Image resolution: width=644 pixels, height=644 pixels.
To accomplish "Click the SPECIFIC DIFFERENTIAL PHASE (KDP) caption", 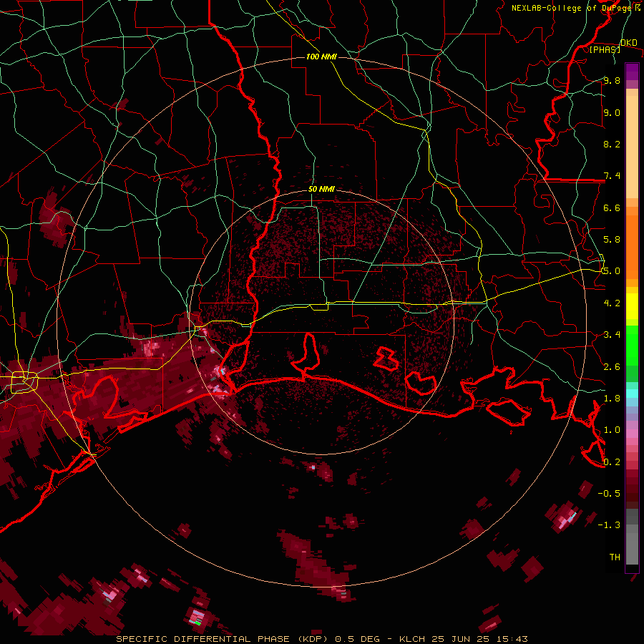I will [223, 639].
